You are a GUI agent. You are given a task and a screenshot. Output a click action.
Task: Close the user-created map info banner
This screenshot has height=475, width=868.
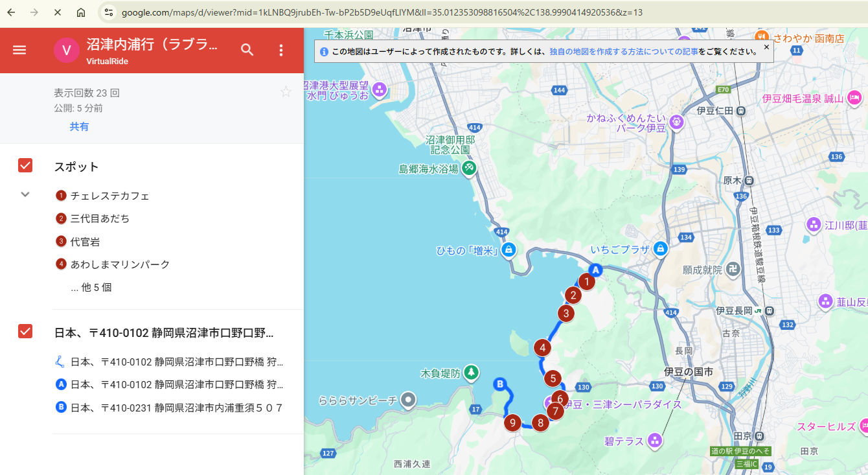tap(766, 47)
